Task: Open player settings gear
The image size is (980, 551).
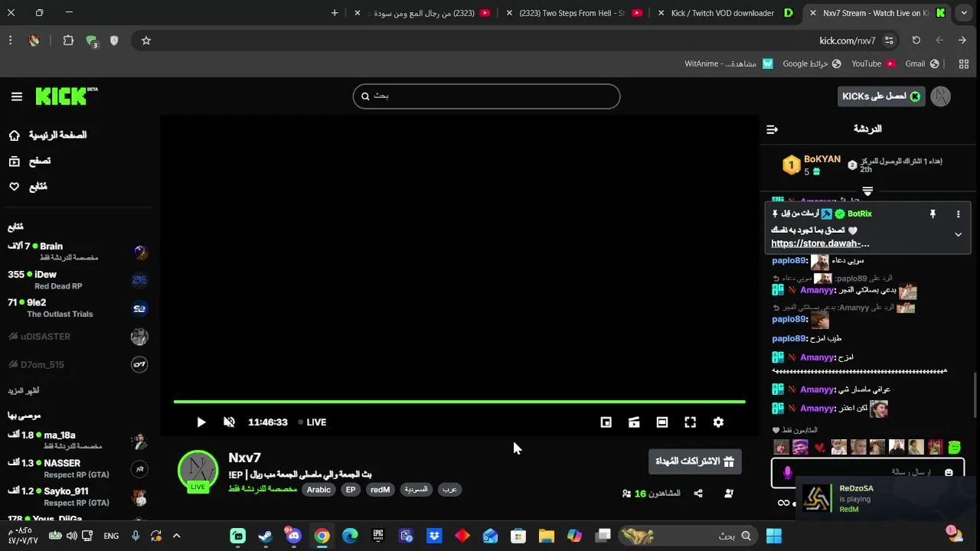Action: tap(718, 422)
